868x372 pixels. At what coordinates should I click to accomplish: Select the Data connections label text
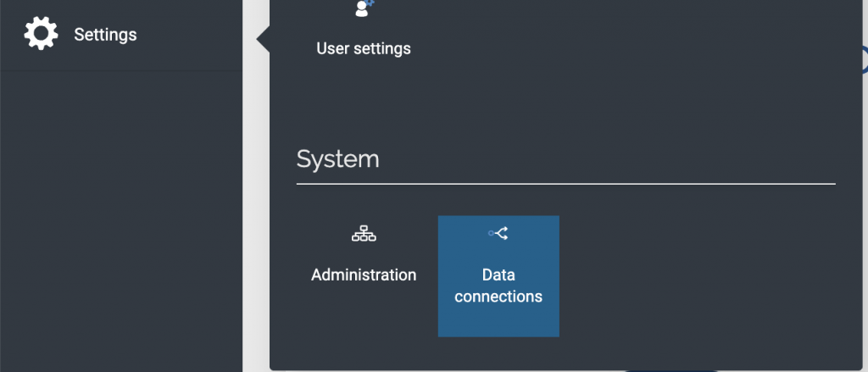tap(498, 286)
